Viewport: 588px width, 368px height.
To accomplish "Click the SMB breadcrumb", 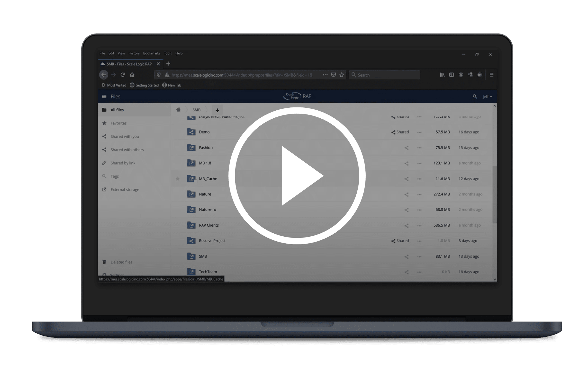I will tap(196, 110).
